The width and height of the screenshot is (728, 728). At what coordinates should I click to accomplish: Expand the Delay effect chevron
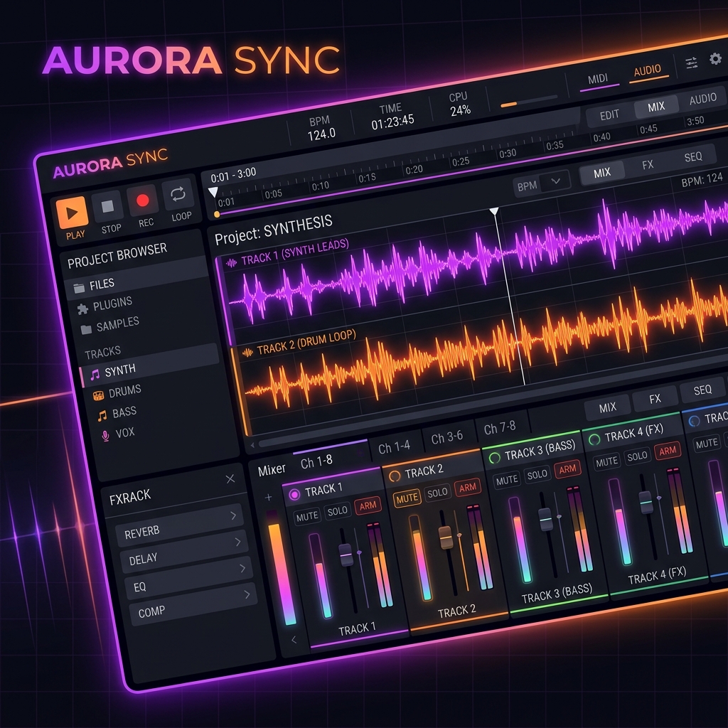pyautogui.click(x=237, y=542)
